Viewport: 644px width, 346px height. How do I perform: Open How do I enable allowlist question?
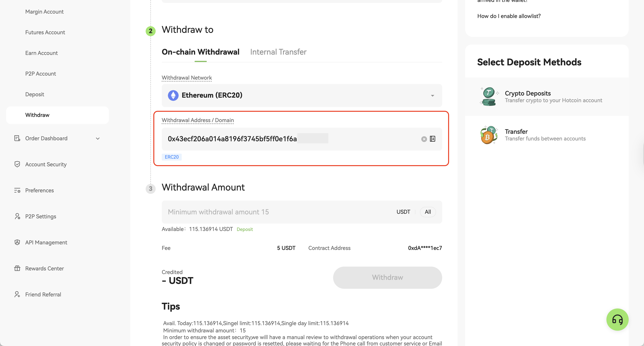509,16
